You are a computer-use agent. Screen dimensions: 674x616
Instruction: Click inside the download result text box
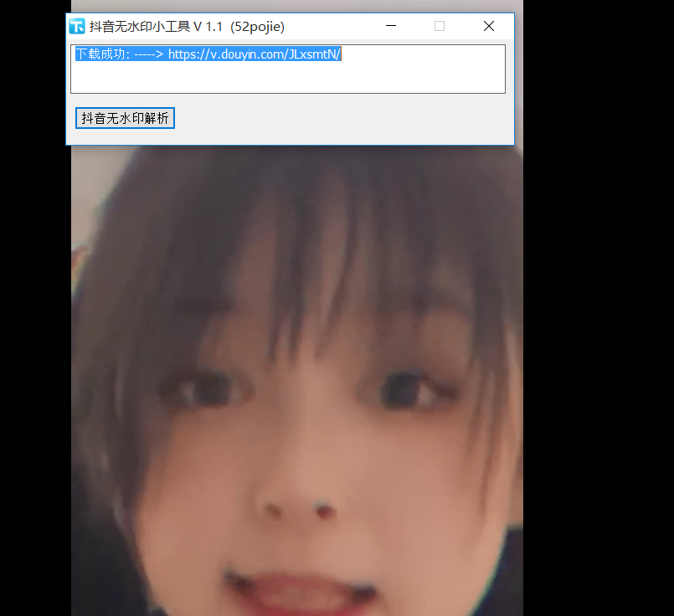coord(287,69)
